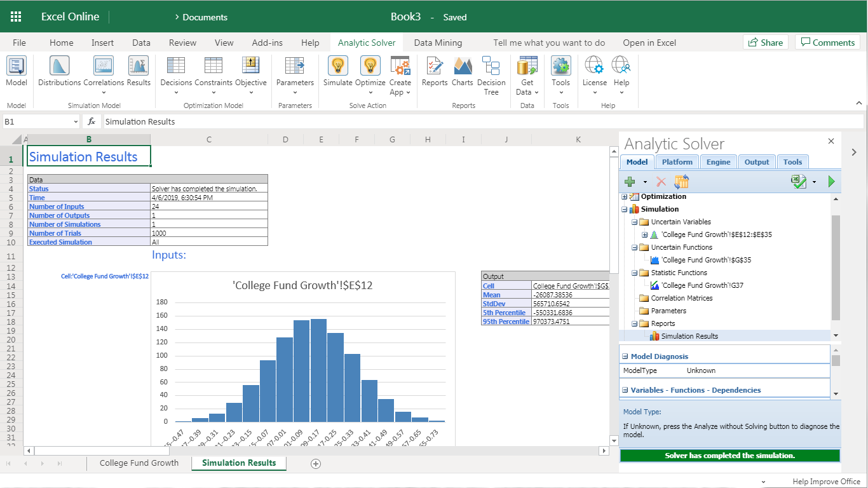Click the Share button

[x=765, y=43]
